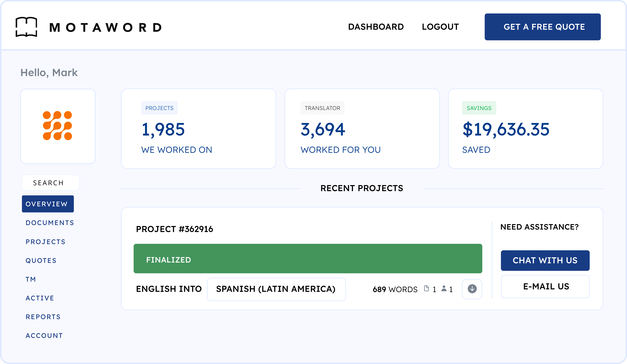
Task: Log out via the Logout link
Action: [x=440, y=27]
